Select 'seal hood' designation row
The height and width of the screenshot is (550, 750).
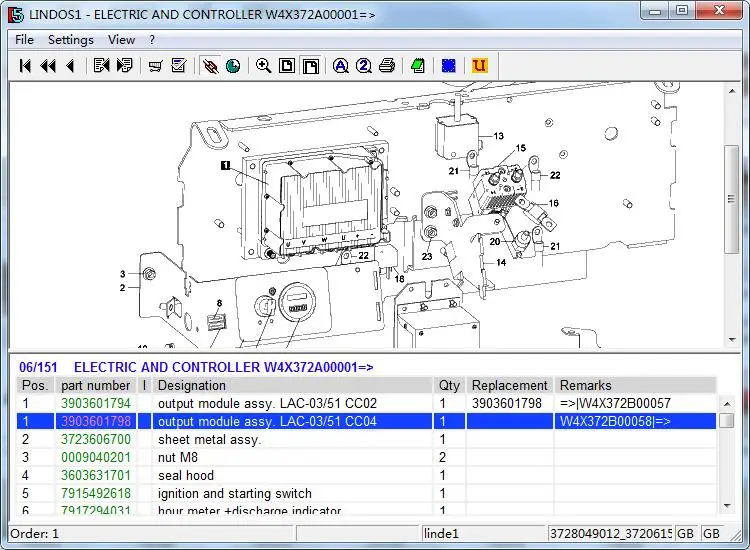(x=186, y=475)
